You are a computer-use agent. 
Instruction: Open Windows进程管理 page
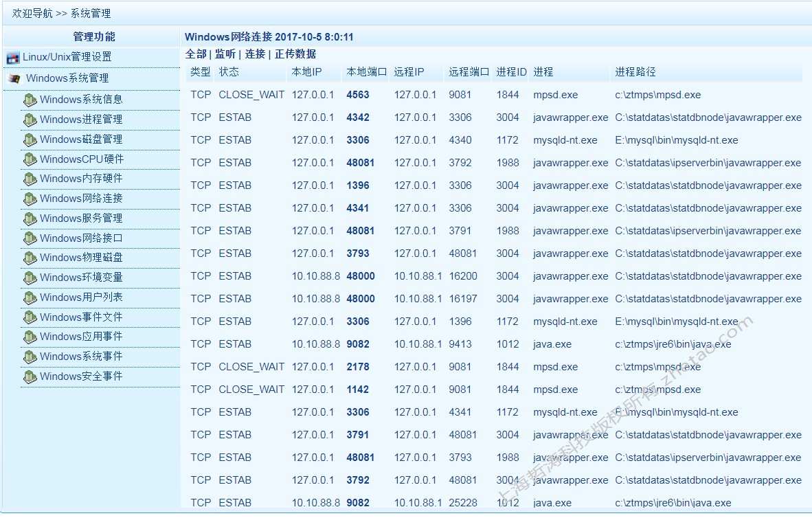click(x=81, y=120)
